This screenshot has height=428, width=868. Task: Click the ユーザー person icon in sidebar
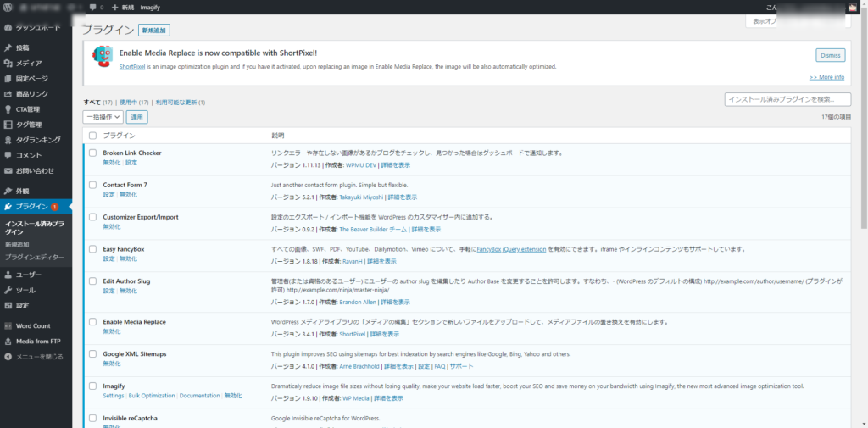(8, 275)
